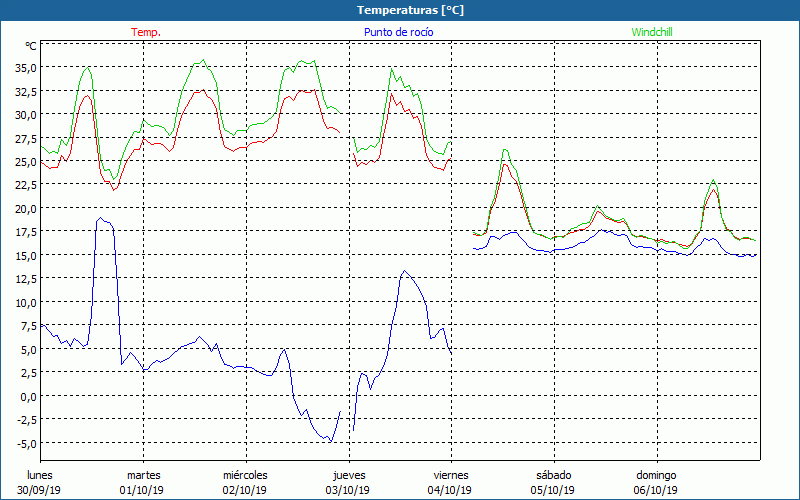Click the 'martes' day label
The height and width of the screenshot is (500, 800).
point(144,475)
